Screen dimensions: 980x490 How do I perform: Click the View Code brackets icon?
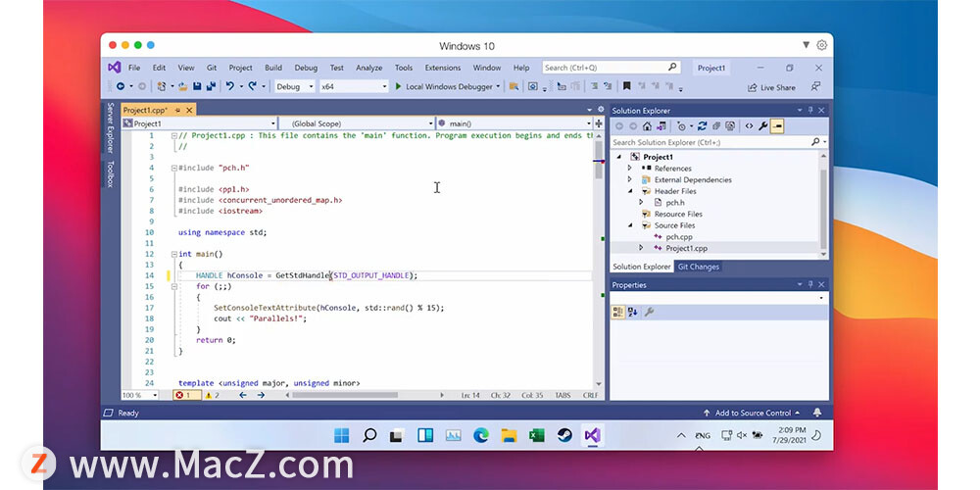[749, 126]
